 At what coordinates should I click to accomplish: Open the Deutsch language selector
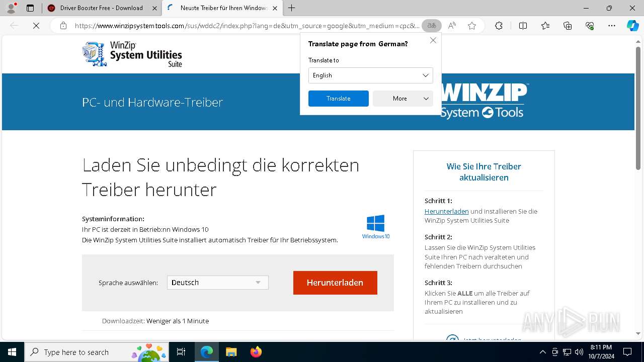[x=218, y=283]
